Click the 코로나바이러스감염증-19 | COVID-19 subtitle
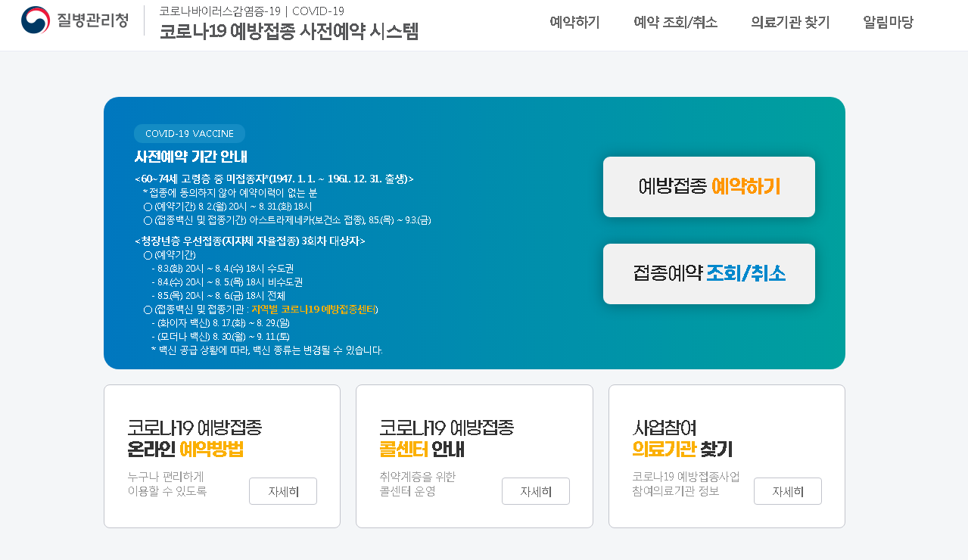 coord(251,11)
